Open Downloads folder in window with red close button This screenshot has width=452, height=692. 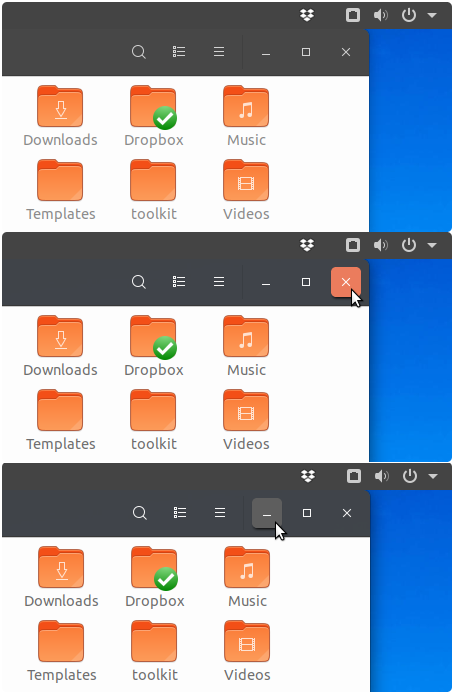(x=60, y=337)
